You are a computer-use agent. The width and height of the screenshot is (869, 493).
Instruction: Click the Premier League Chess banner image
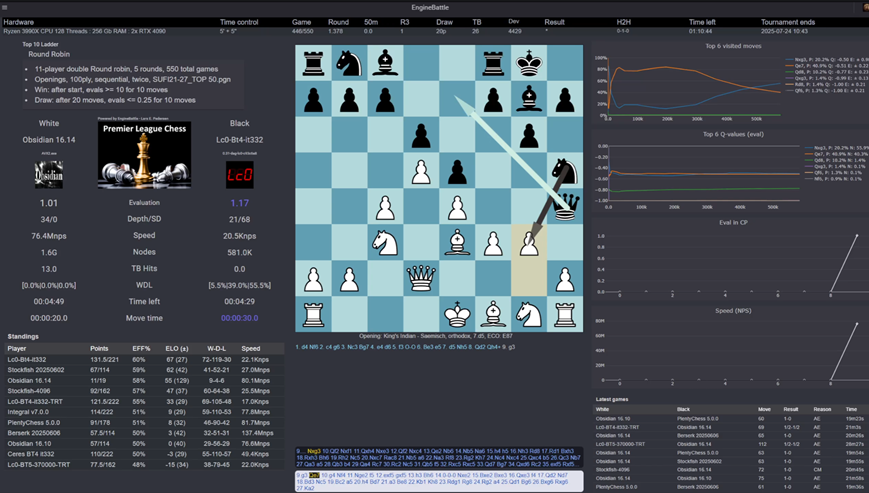[144, 156]
